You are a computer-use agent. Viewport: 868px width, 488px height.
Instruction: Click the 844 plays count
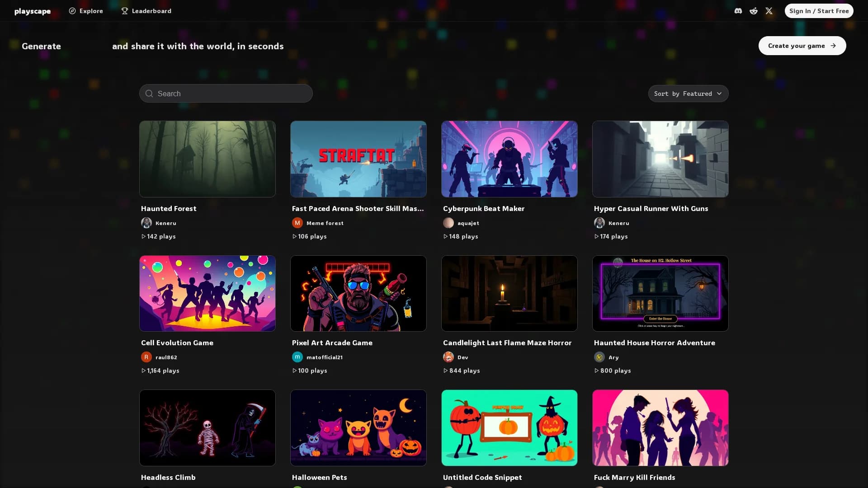tap(462, 371)
